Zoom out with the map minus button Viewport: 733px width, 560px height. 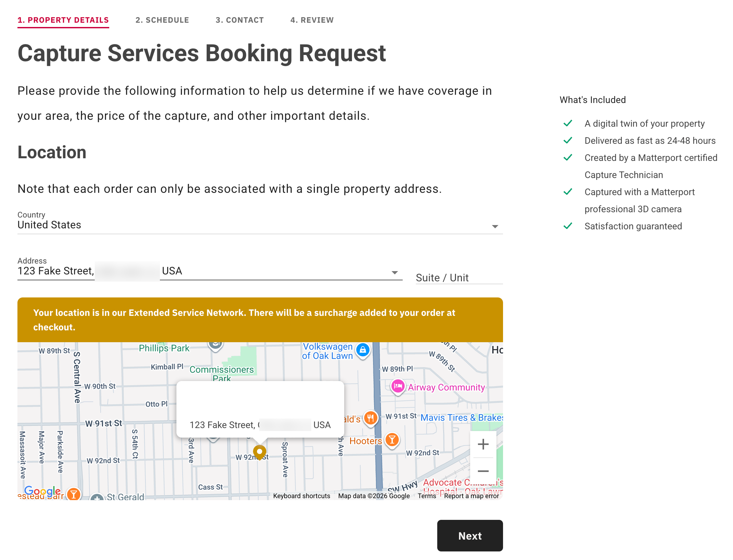point(483,471)
